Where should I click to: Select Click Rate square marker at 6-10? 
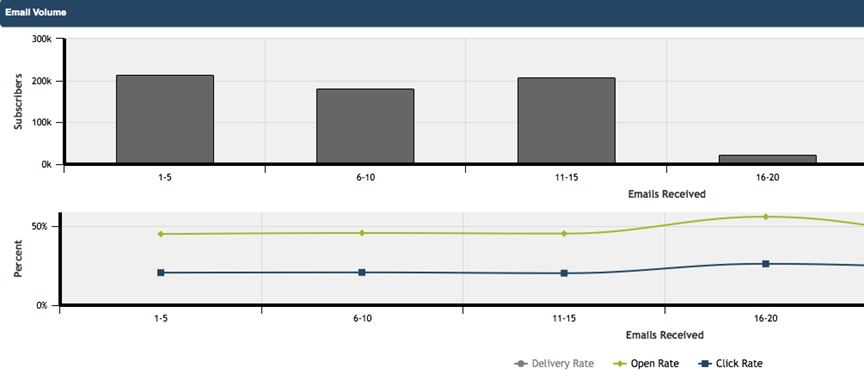click(362, 273)
